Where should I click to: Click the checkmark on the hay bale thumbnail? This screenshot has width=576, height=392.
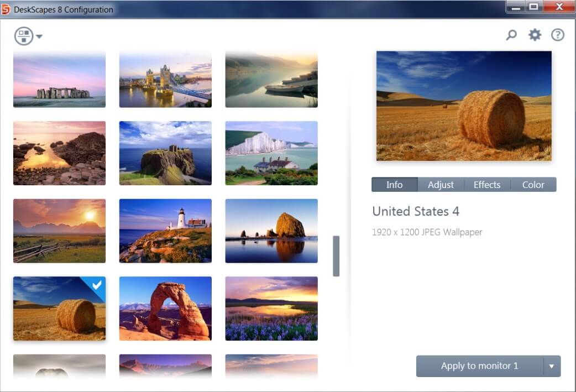97,285
